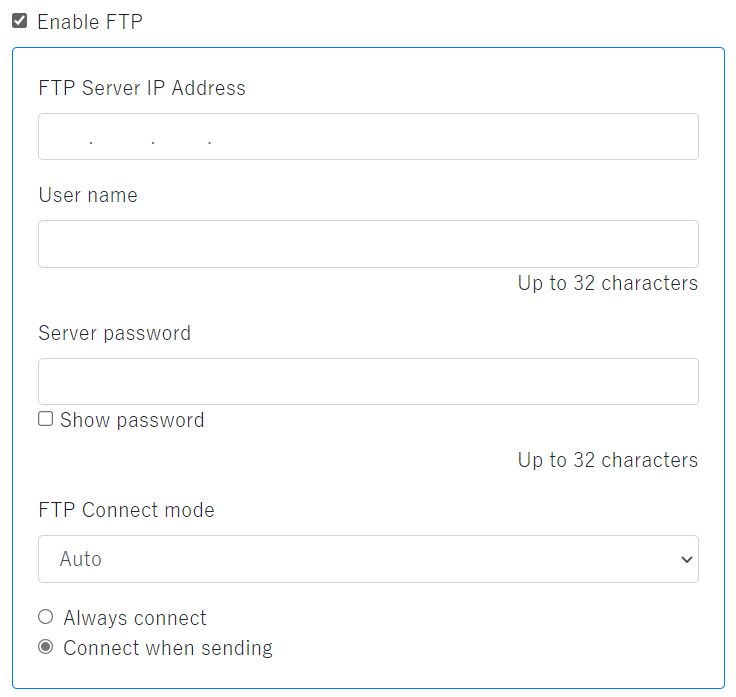Click the User name label
The width and height of the screenshot is (736, 697).
point(88,195)
